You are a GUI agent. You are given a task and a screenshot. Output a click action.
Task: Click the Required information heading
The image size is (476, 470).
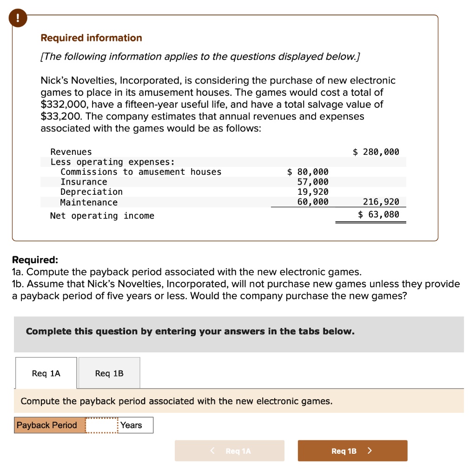coord(91,38)
